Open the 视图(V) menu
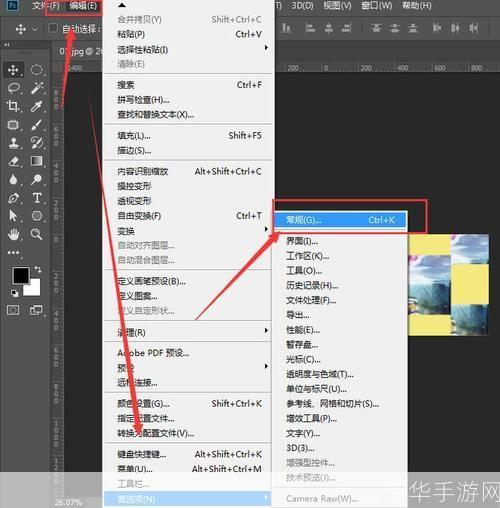 pyautogui.click(x=337, y=6)
